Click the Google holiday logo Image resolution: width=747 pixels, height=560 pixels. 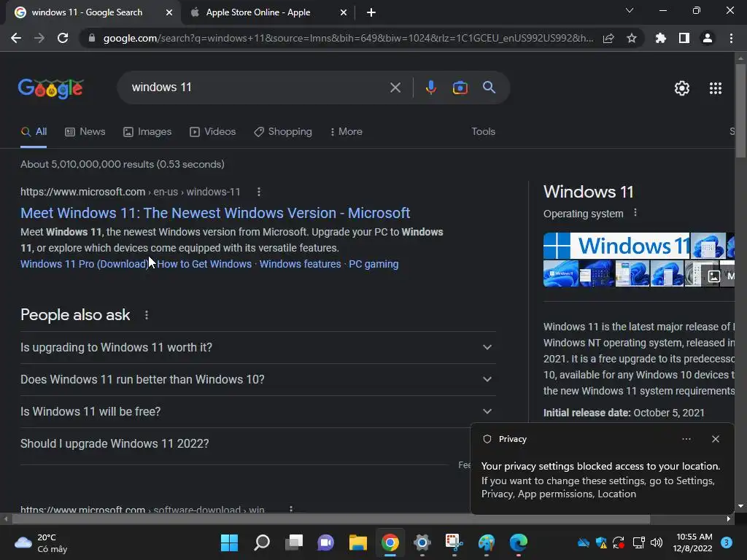[51, 88]
